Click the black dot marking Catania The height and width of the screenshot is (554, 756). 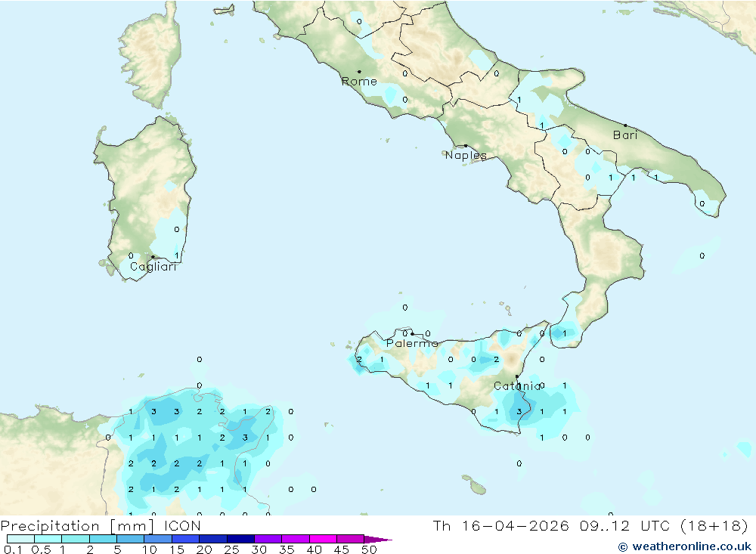[517, 376]
